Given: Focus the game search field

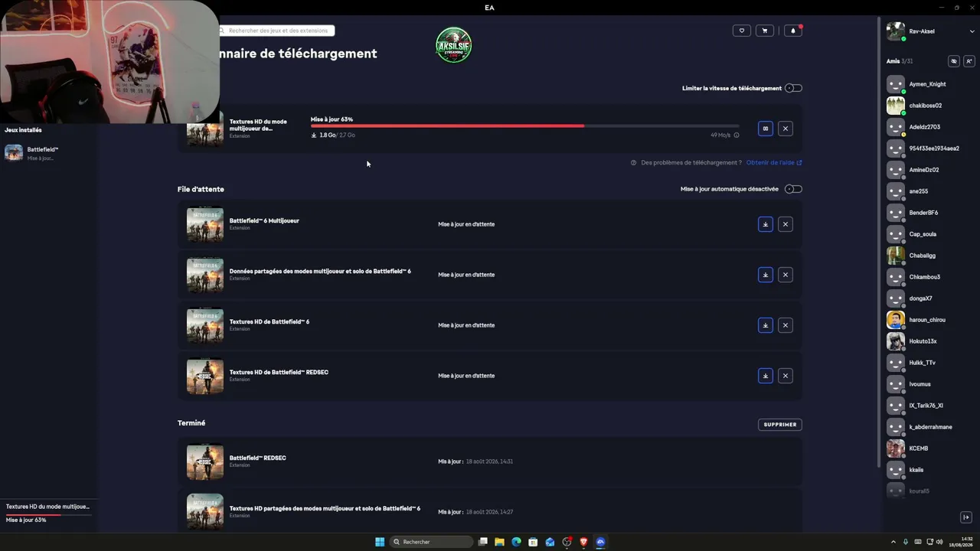Looking at the screenshot, I should coord(277,31).
